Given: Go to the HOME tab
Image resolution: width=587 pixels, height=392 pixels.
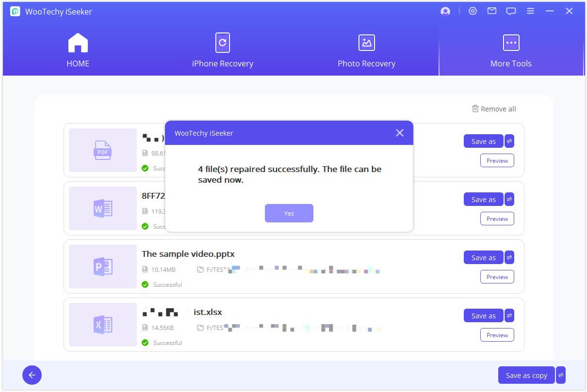Looking at the screenshot, I should (x=78, y=50).
